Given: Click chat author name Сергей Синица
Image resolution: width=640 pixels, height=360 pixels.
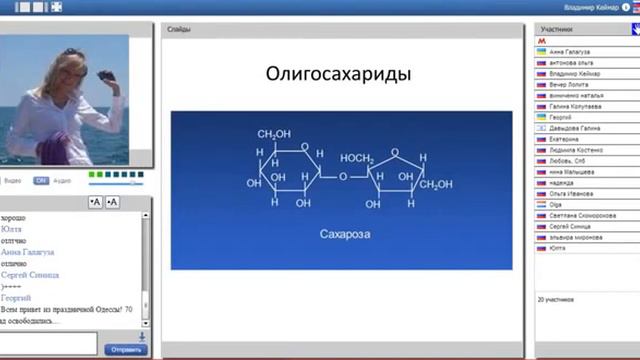Looking at the screenshot, I should [x=30, y=275].
